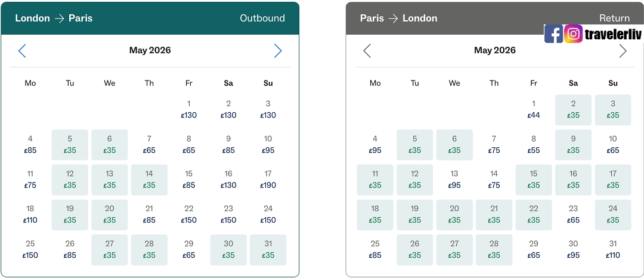Viewport: 644px width, 278px height.
Task: Pick return May 2 for £35
Action: [x=573, y=110]
